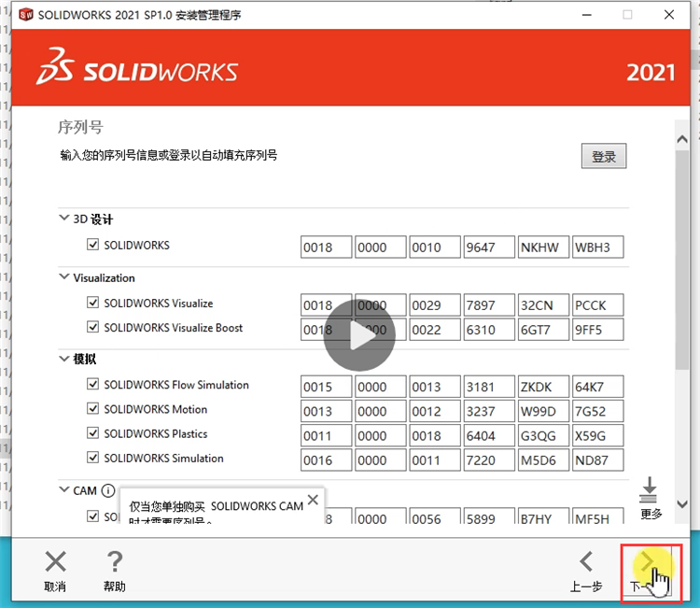Screen dimensions: 700x608
Task: Click Motion serial field W99D
Action: [543, 411]
